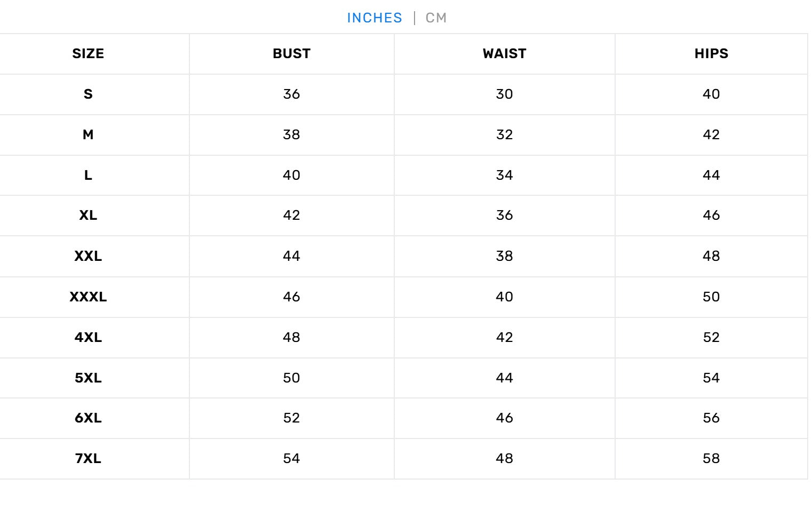
Task: Switch size chart units to CM
Action: pyautogui.click(x=436, y=18)
